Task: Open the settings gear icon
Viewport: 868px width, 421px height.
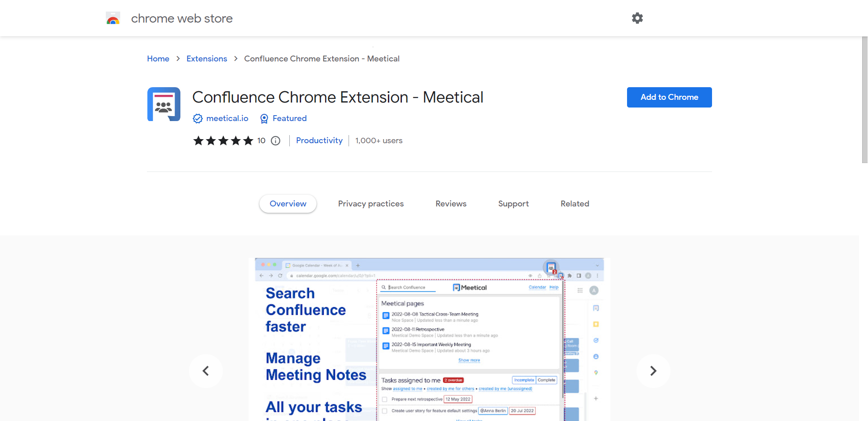Action: (x=637, y=18)
